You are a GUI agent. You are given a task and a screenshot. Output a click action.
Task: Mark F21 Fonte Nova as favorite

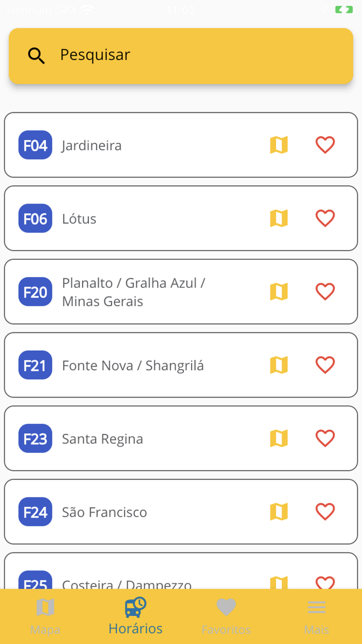(325, 365)
